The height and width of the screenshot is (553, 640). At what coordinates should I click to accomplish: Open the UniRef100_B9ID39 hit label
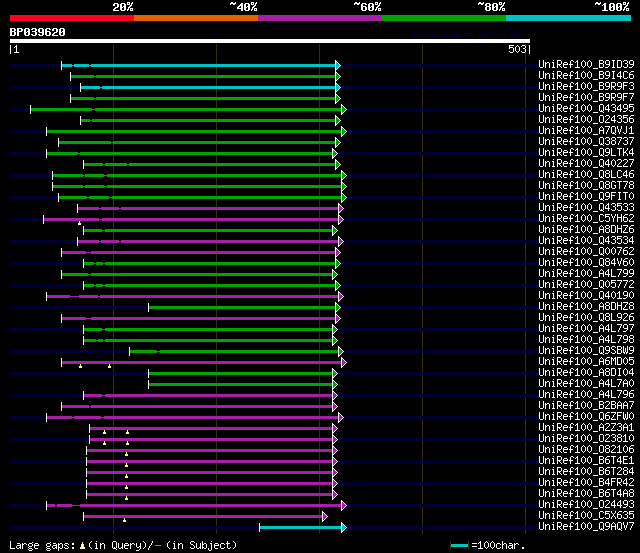tap(586, 64)
